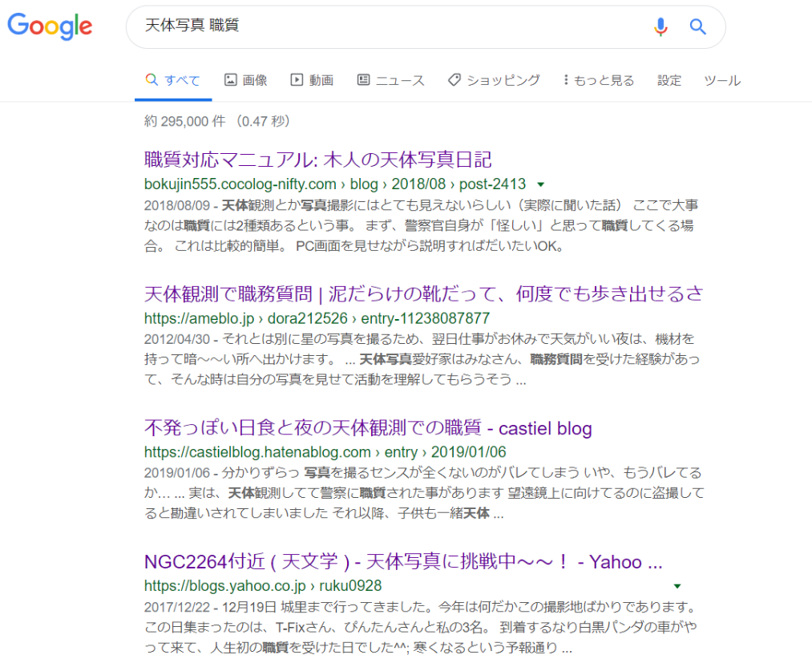The height and width of the screenshot is (655, 812).
Task: Open result 職質対応マニュアル: 木人の天体写真日記
Action: point(317,160)
